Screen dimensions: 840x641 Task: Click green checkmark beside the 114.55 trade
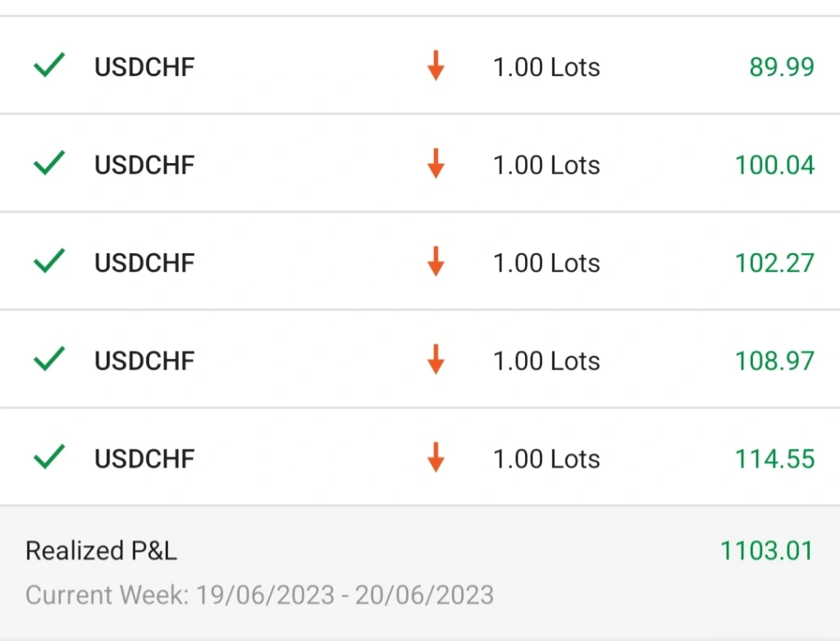click(x=49, y=457)
